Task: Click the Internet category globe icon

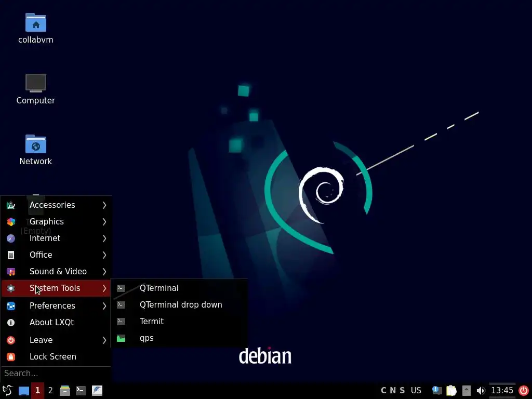Action: point(11,238)
